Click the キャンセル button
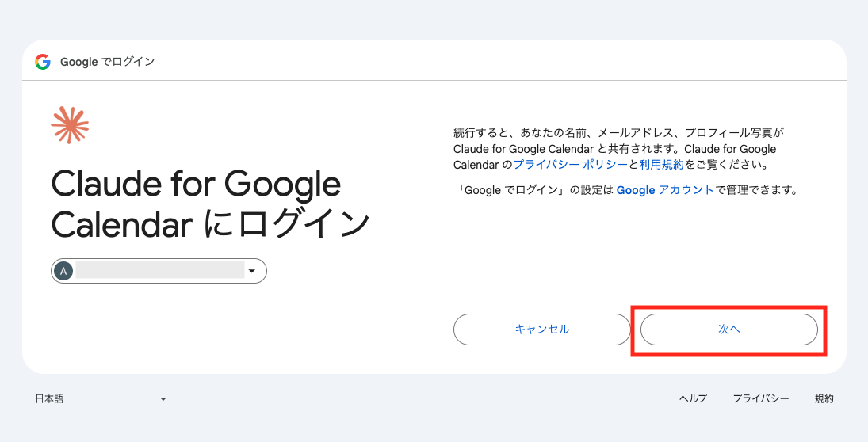 [x=542, y=330]
